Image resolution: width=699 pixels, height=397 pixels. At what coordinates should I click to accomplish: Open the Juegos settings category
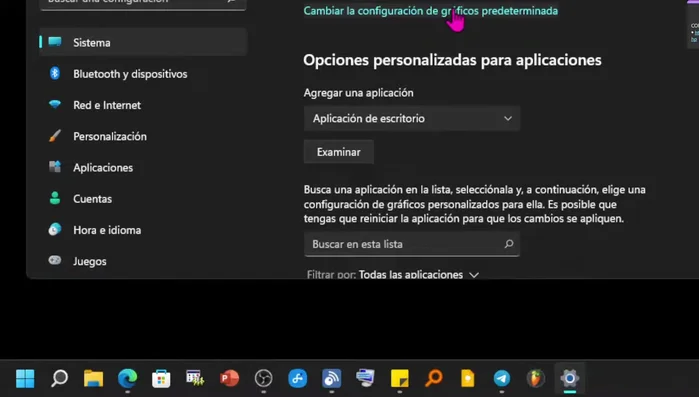pyautogui.click(x=143, y=261)
